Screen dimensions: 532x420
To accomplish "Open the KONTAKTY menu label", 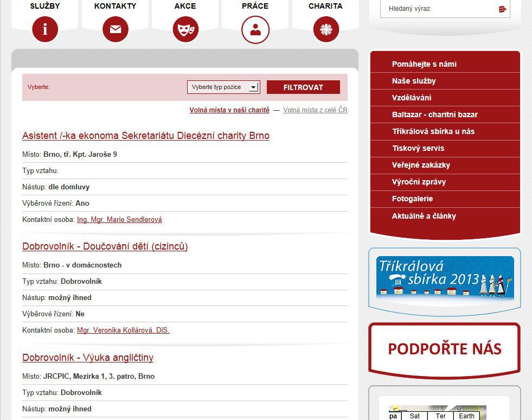I will point(116,6).
